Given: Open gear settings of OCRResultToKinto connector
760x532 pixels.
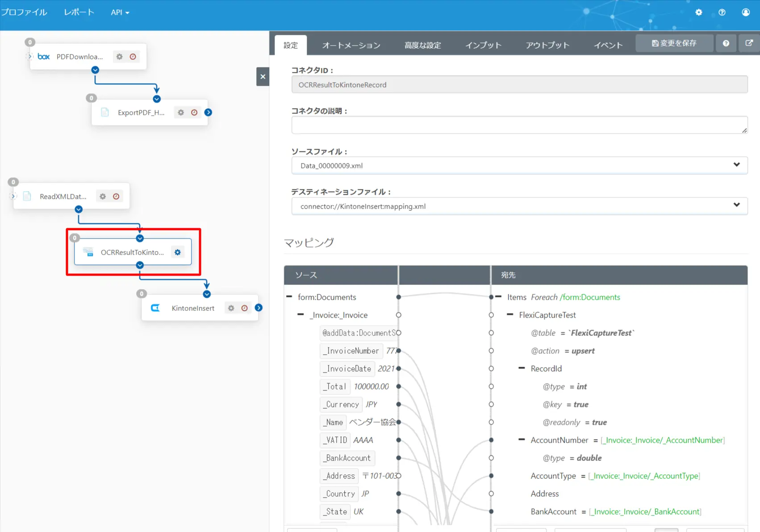Looking at the screenshot, I should click(178, 252).
